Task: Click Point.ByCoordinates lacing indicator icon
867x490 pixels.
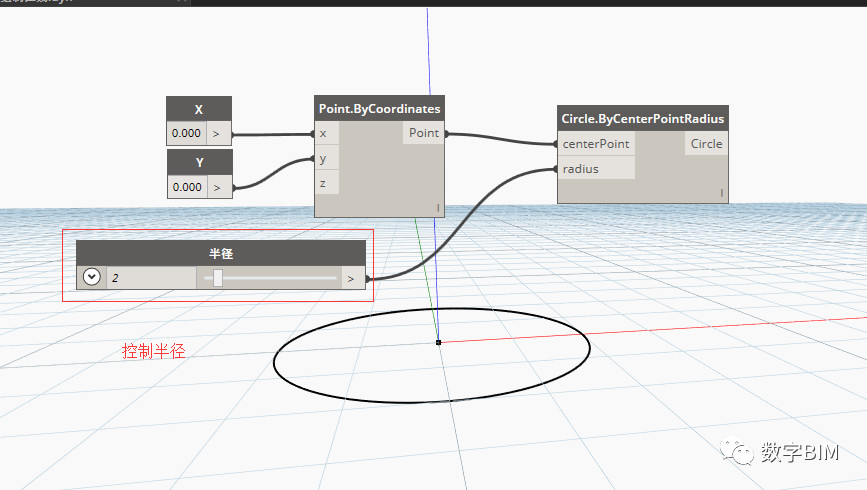Action: pyautogui.click(x=438, y=208)
